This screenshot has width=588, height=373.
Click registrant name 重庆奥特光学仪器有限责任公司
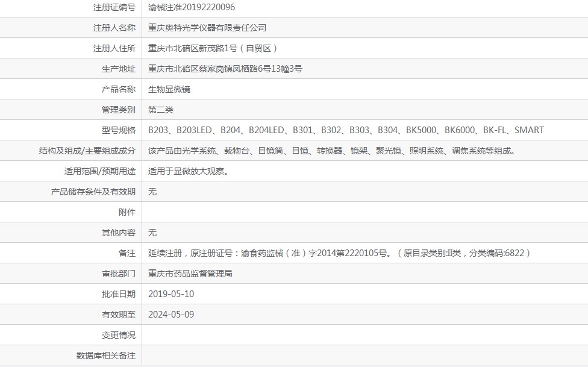click(207, 28)
